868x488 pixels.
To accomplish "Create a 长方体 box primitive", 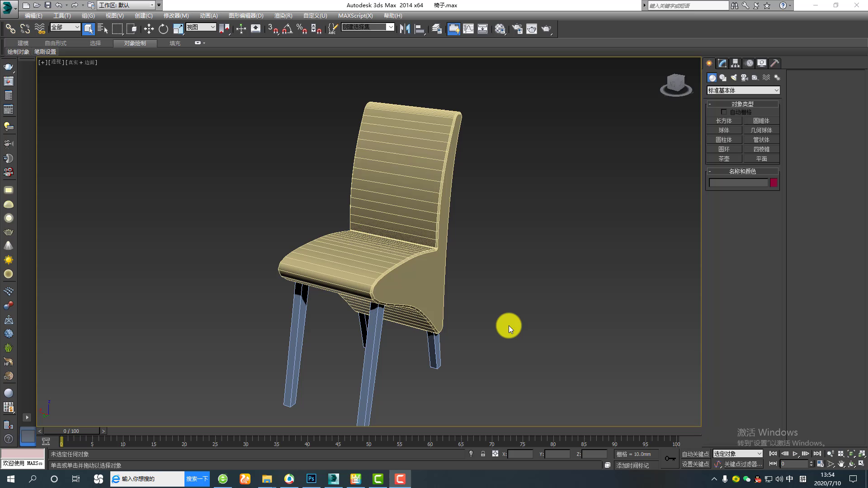I will tap(724, 121).
